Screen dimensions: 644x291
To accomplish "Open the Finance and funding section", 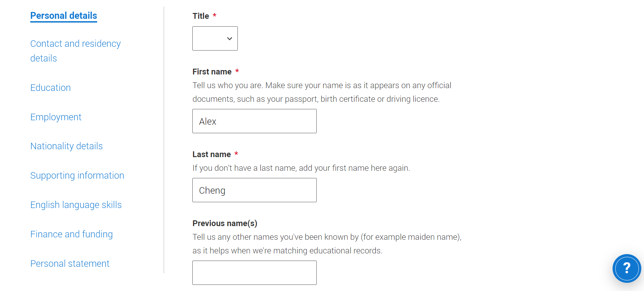I will 71,234.
